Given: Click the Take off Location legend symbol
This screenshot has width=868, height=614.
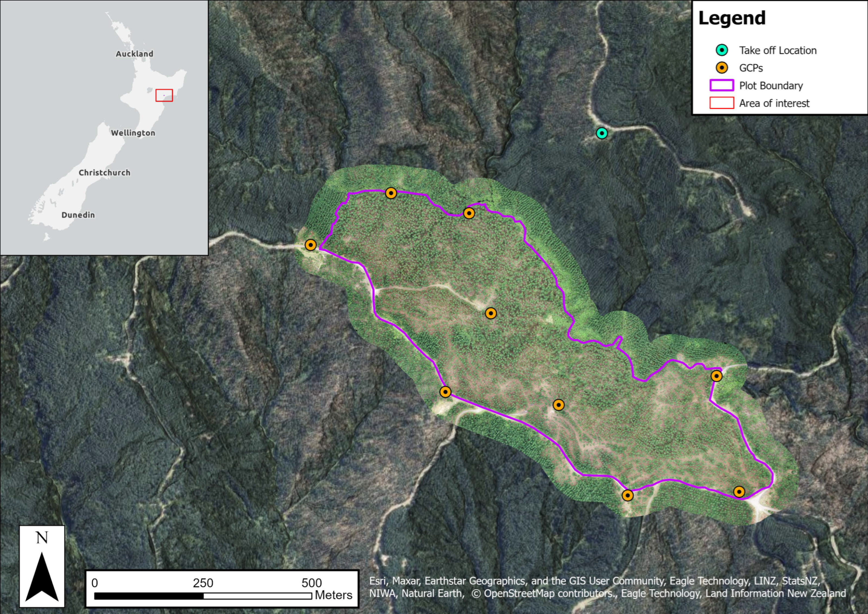Looking at the screenshot, I should [x=722, y=50].
